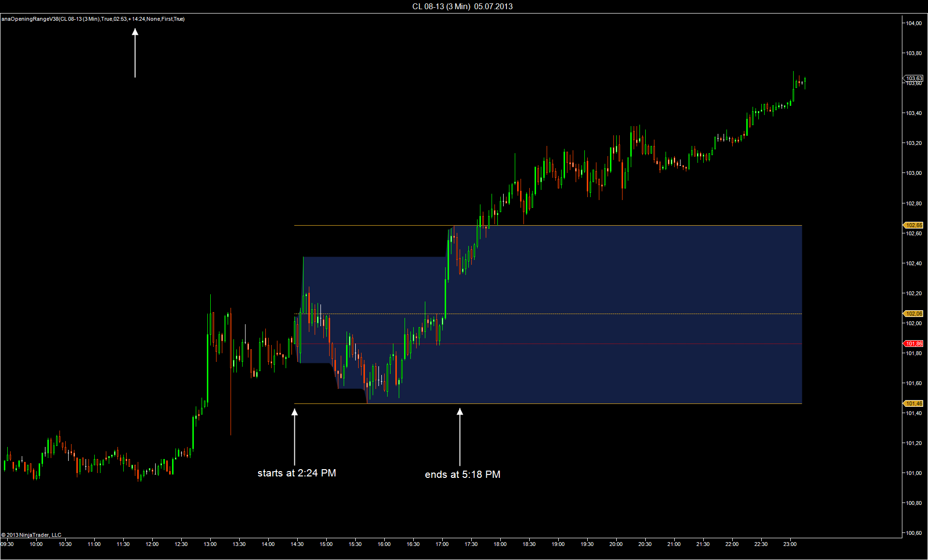
Task: Click the 17:00 label on the time axis
Action: coord(442,544)
